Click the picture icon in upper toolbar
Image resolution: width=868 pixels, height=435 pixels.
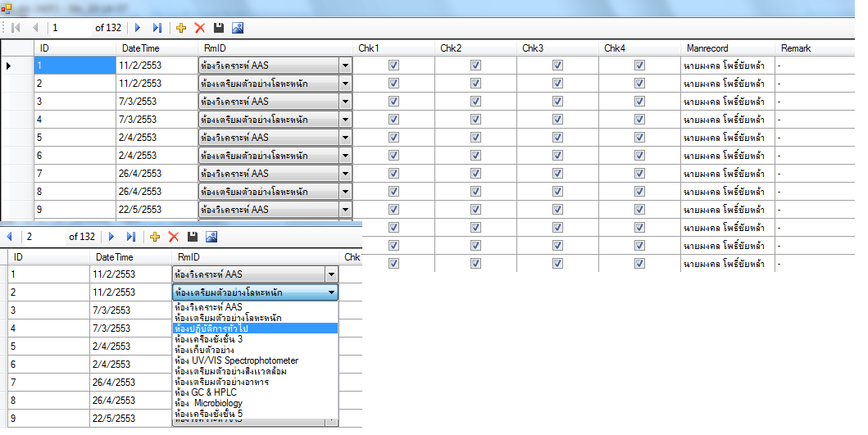coord(238,28)
